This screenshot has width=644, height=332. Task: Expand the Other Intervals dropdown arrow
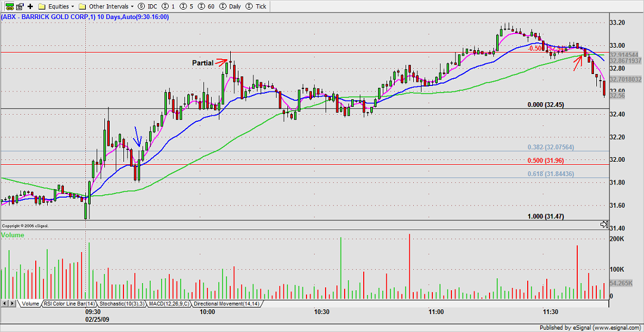tap(132, 7)
